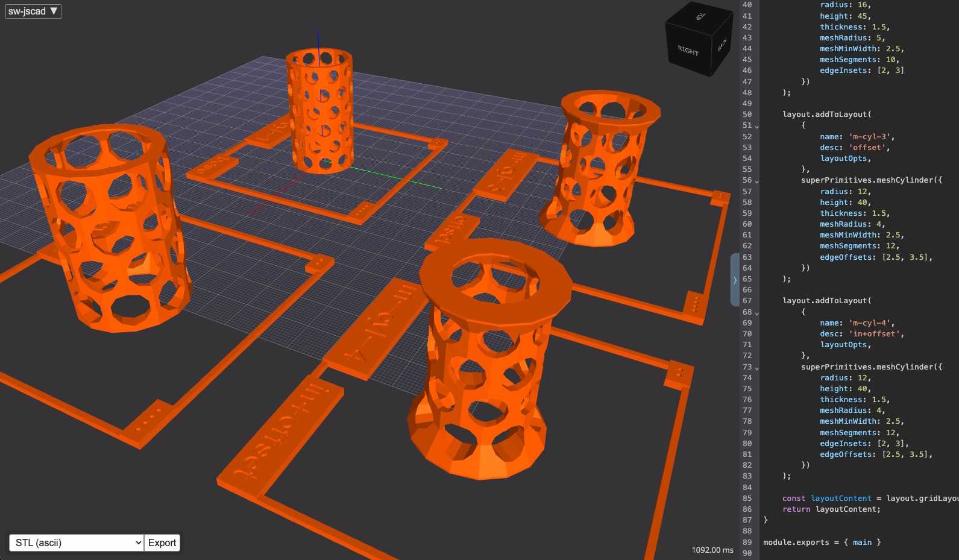Click the RIGHT face of the view cube
Screen dimensions: 959x560
688,49
